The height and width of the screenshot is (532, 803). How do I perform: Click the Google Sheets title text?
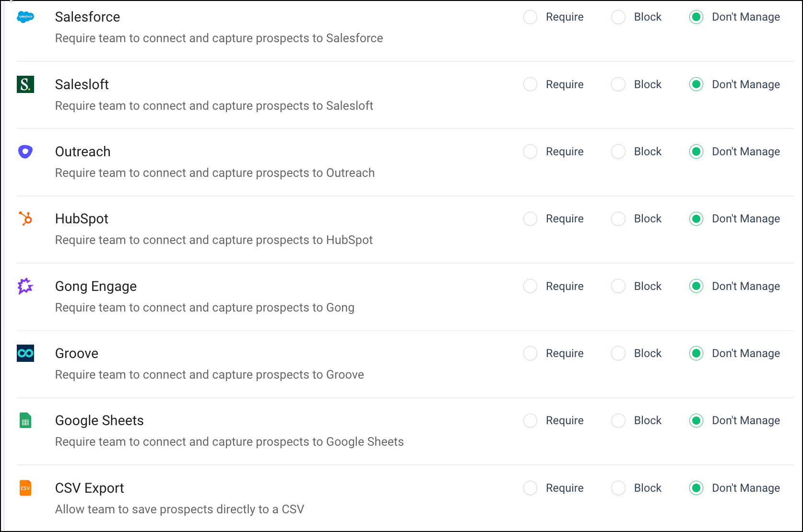[99, 420]
